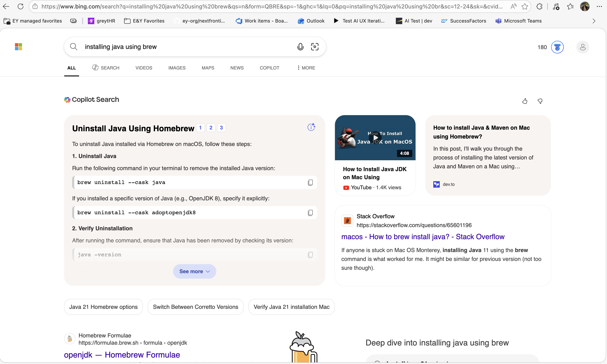Open dev.to Java & Maven article card

click(488, 155)
